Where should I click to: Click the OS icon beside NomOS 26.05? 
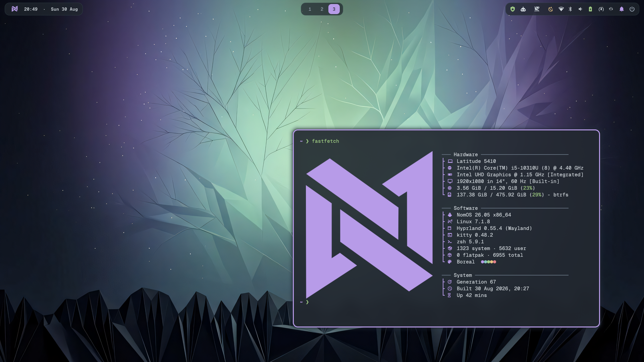[x=450, y=215]
